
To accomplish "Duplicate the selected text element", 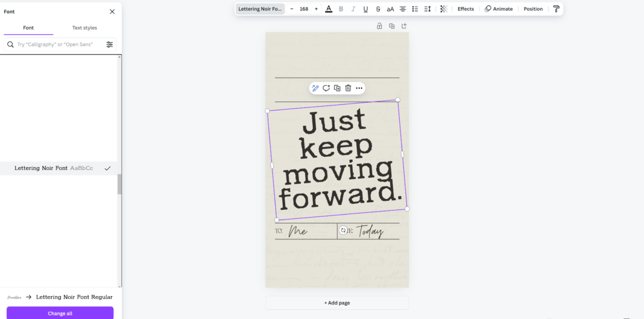I will [337, 88].
